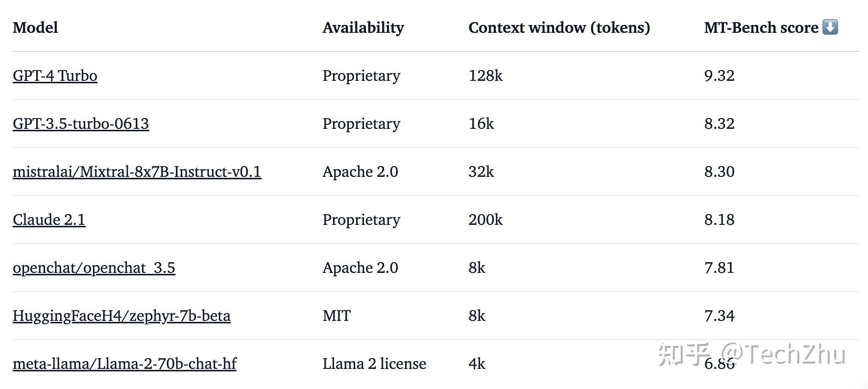
Task: Open the meta-llama/Llama-2-70b-chat-hf link
Action: tap(124, 364)
